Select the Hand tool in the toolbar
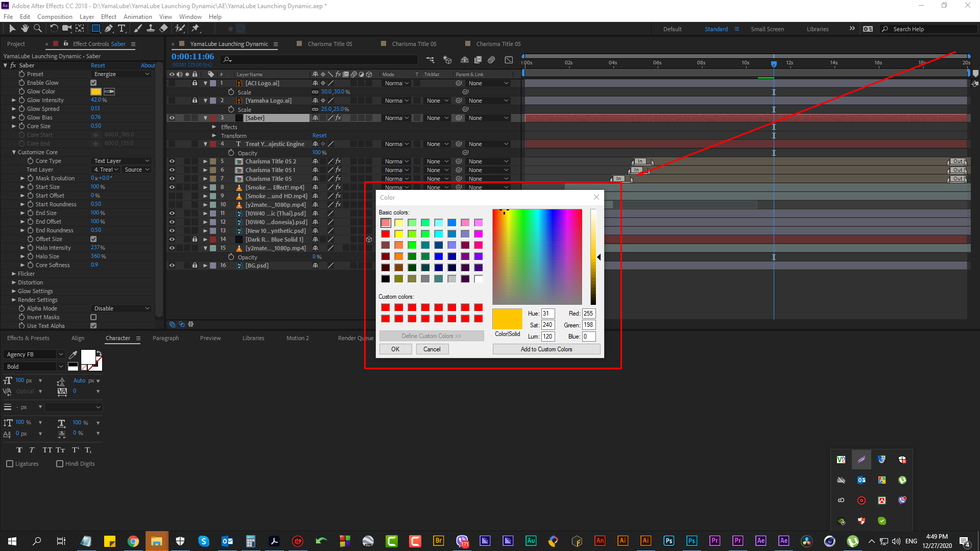980x551 pixels. pyautogui.click(x=25, y=29)
